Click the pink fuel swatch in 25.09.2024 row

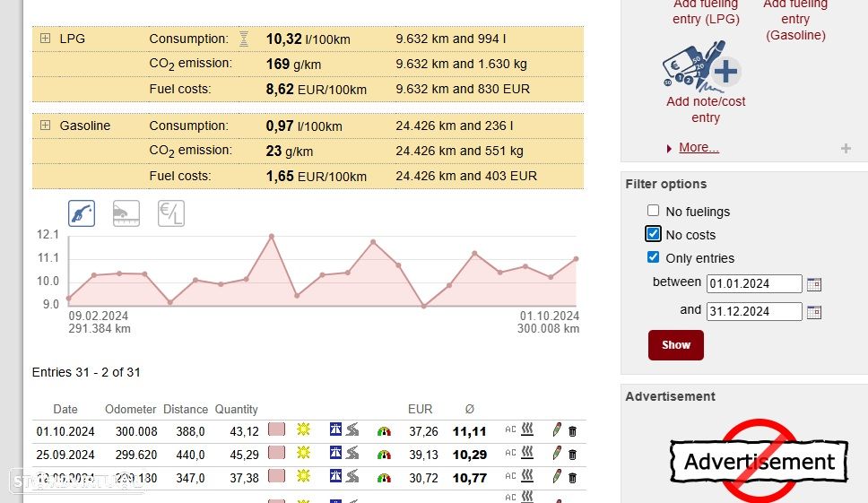tap(276, 453)
